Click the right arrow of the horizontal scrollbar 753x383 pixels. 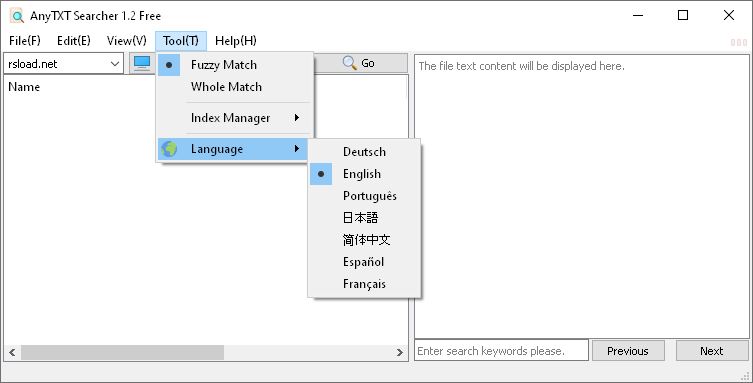400,352
